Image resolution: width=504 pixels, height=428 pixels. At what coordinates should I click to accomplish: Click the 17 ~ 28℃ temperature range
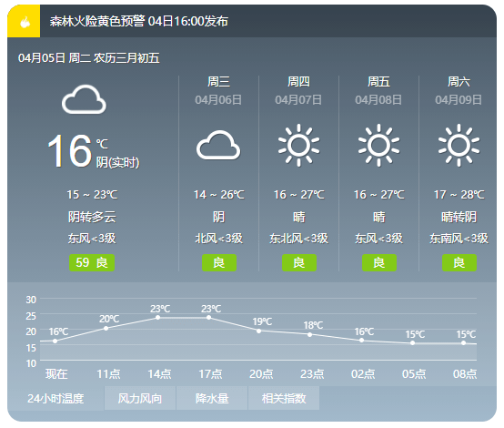click(459, 194)
